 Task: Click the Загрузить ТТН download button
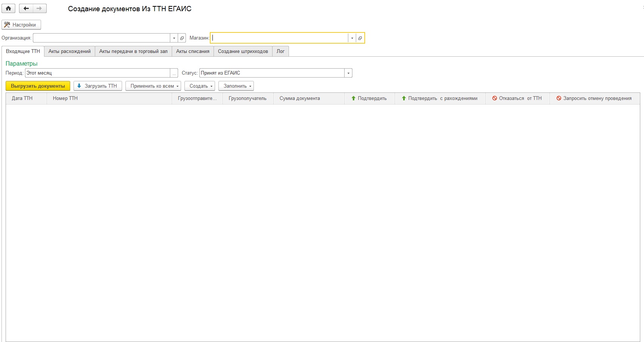(97, 86)
